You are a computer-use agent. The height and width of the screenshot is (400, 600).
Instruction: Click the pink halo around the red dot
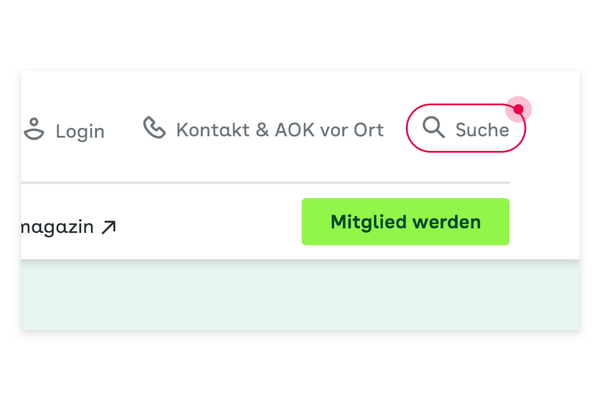(518, 109)
